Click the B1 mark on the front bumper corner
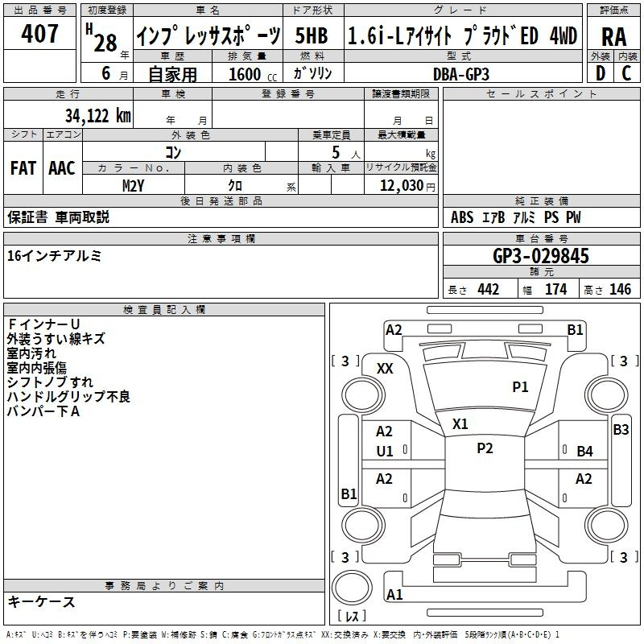Viewport: 644px width, 644px height. (x=575, y=330)
